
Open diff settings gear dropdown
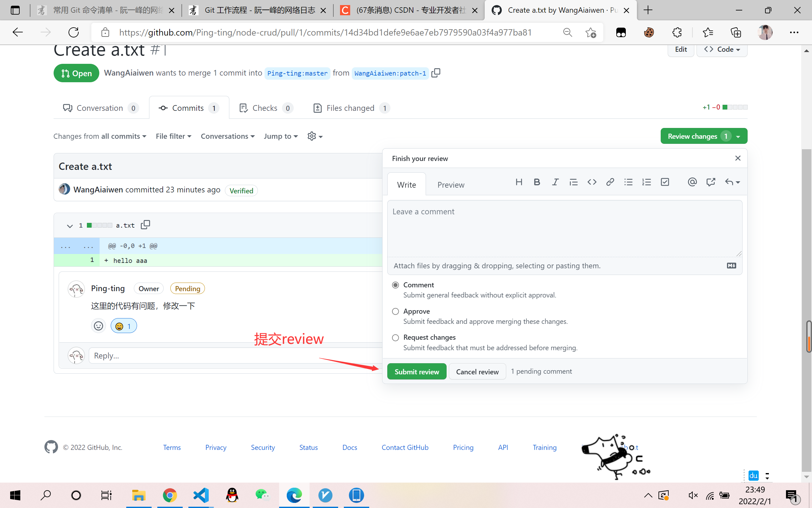coord(315,136)
